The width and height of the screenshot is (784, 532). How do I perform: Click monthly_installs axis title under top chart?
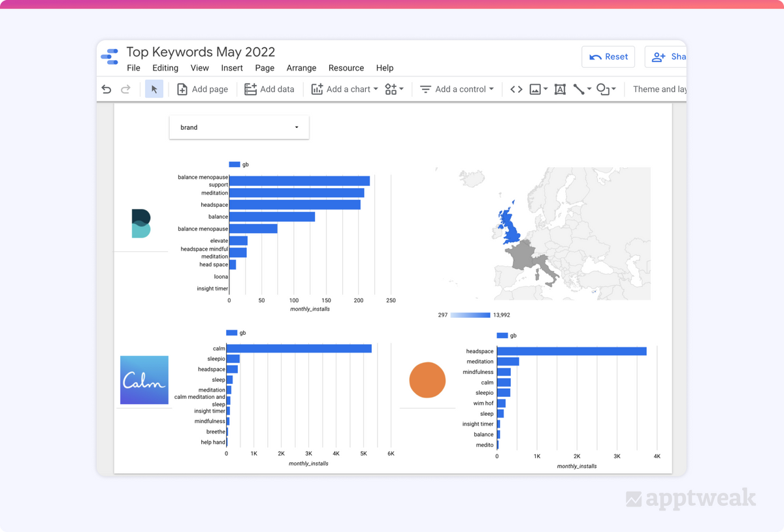[310, 309]
